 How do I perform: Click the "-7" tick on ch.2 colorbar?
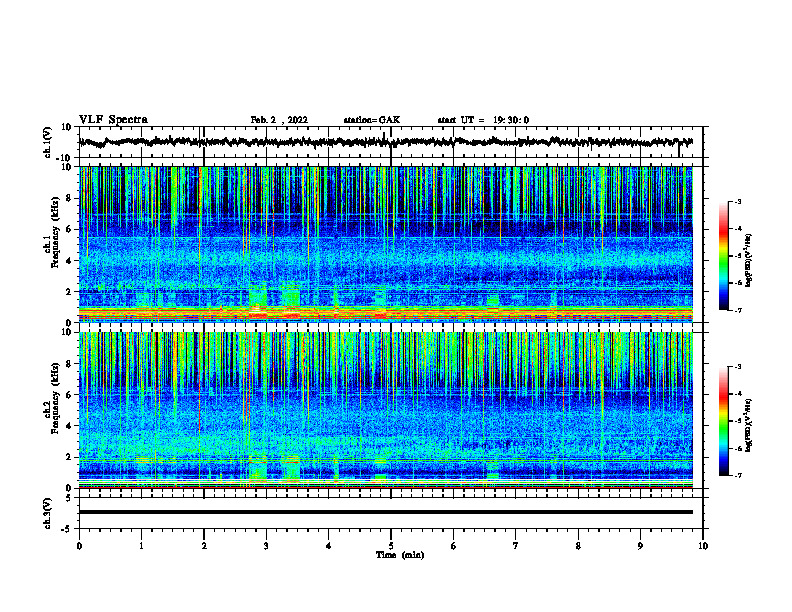click(737, 475)
